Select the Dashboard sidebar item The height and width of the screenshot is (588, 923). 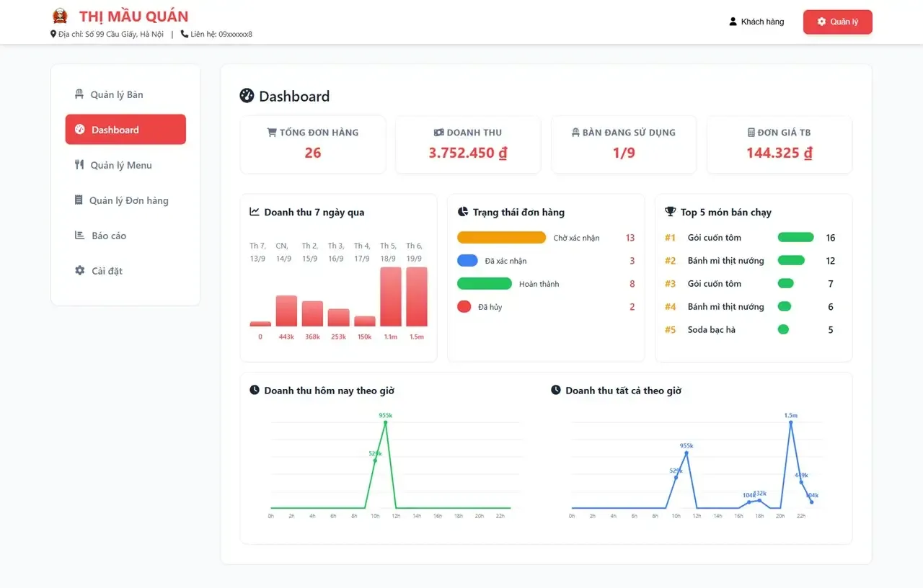coord(125,130)
